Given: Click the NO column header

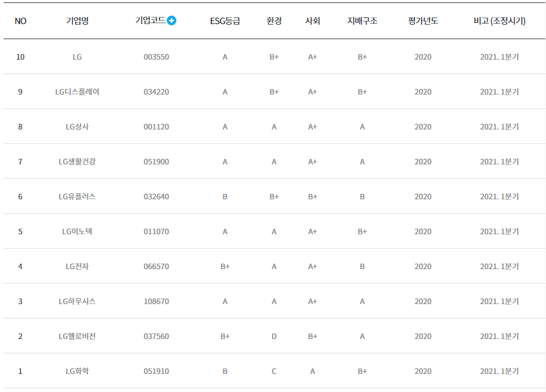Looking at the screenshot, I should tap(20, 21).
